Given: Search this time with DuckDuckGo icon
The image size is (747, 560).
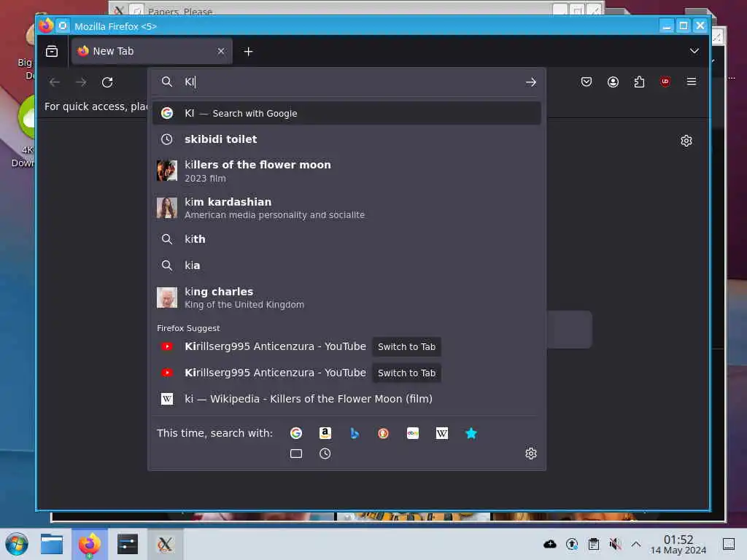Looking at the screenshot, I should click(x=383, y=433).
